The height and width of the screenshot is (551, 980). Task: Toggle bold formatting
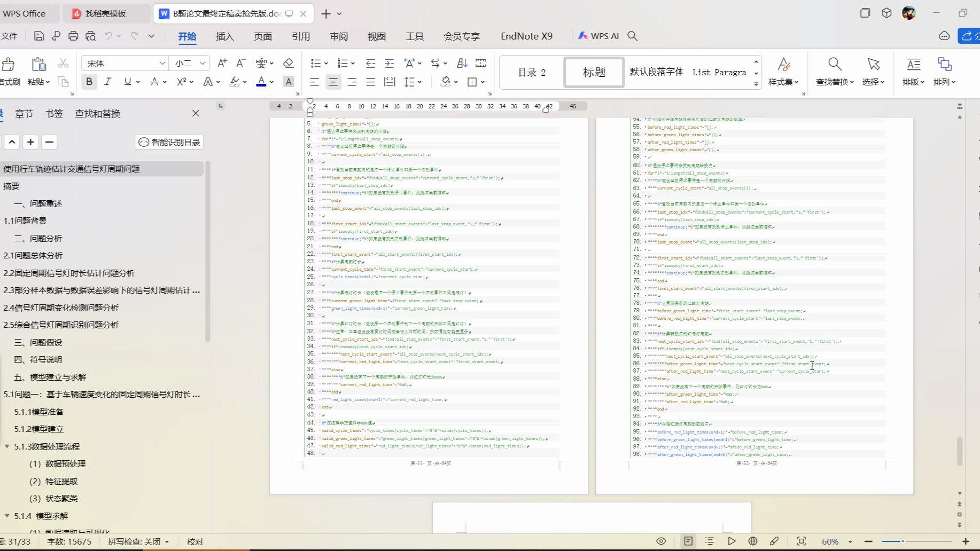click(x=89, y=82)
